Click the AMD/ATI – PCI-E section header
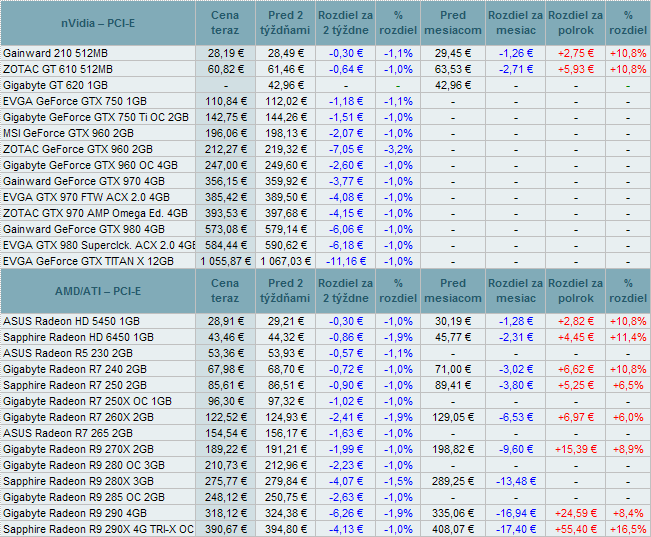 coord(100,290)
